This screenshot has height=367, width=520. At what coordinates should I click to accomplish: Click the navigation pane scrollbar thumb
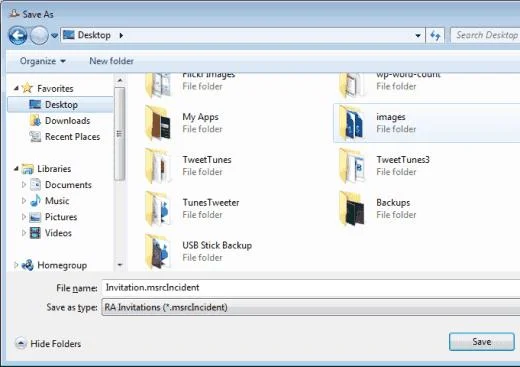tap(120, 134)
